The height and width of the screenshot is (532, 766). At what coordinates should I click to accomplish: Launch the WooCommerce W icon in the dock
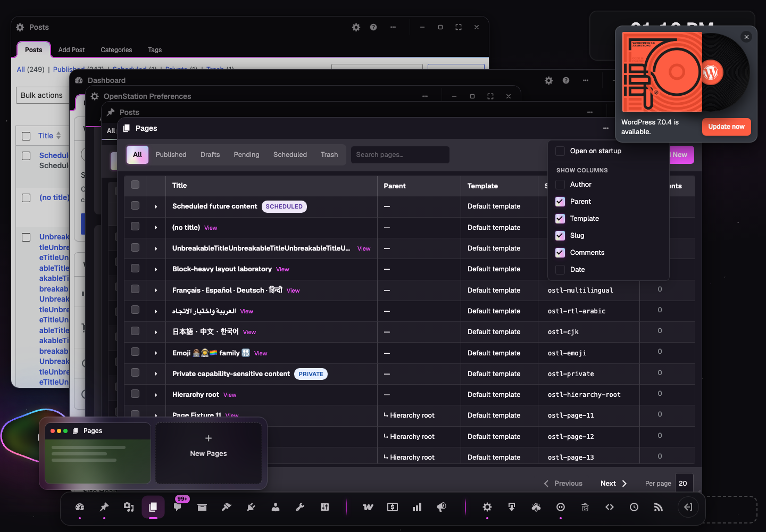[x=368, y=507]
